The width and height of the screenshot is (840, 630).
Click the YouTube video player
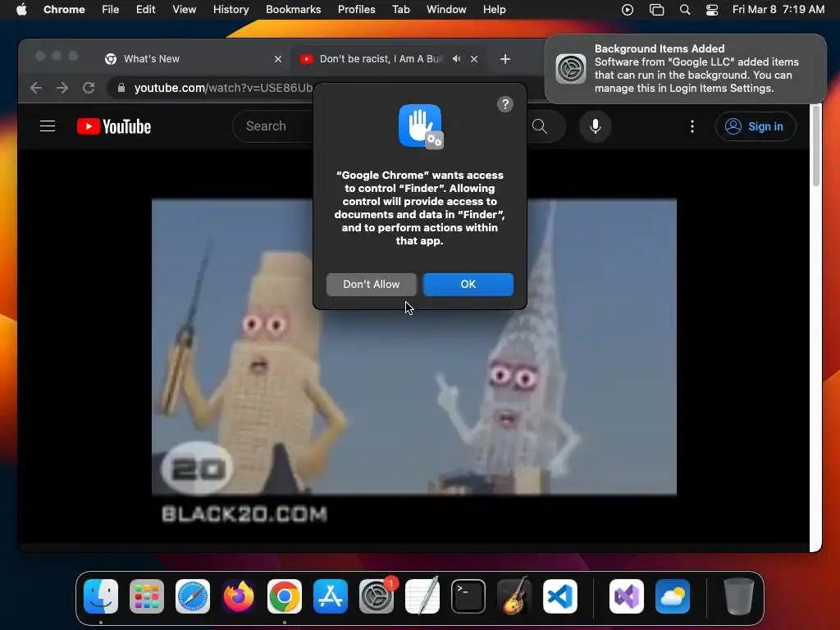[414, 347]
